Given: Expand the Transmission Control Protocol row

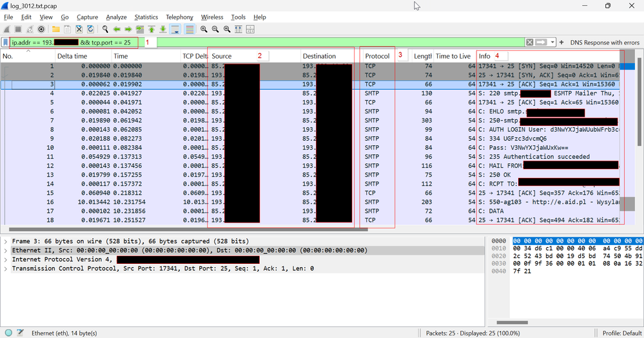Looking at the screenshot, I should tap(5, 268).
